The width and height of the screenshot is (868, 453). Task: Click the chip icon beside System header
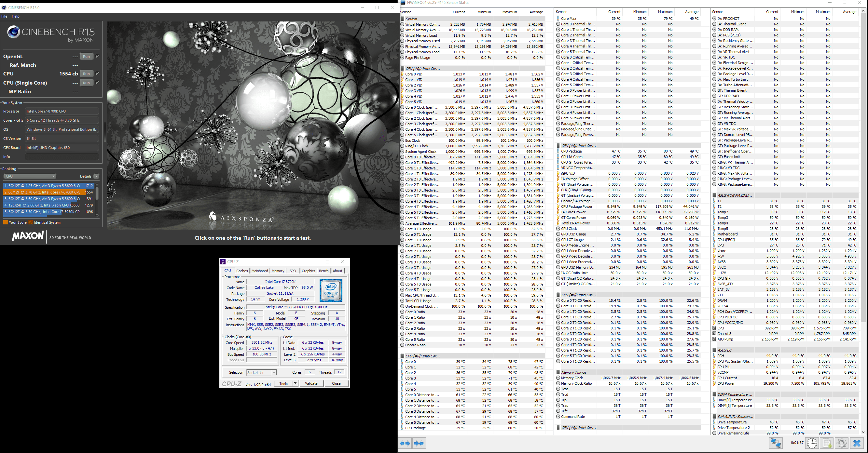pos(402,19)
